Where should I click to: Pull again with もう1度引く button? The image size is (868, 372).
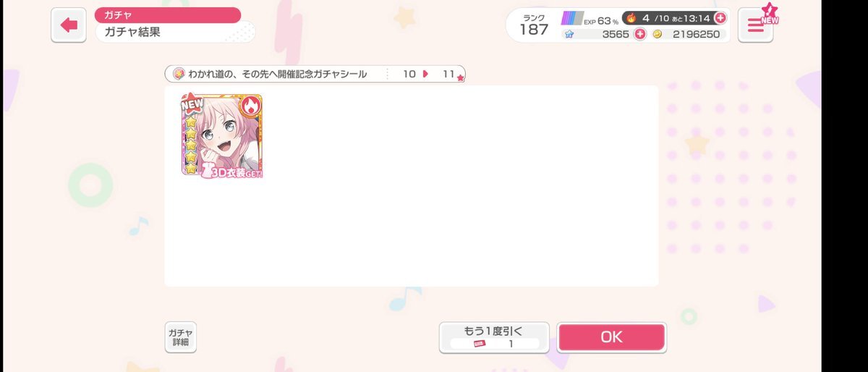494,337
